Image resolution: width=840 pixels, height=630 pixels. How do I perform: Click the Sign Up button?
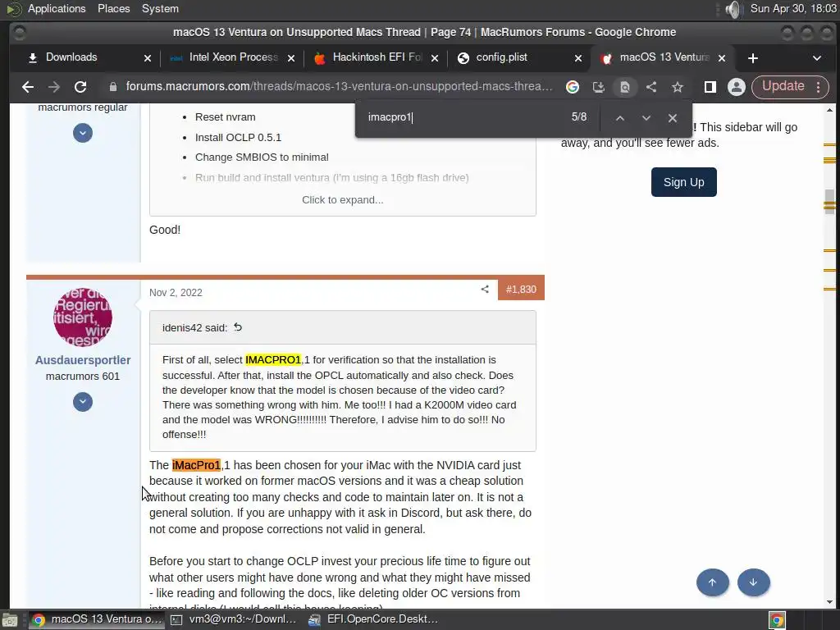683,182
